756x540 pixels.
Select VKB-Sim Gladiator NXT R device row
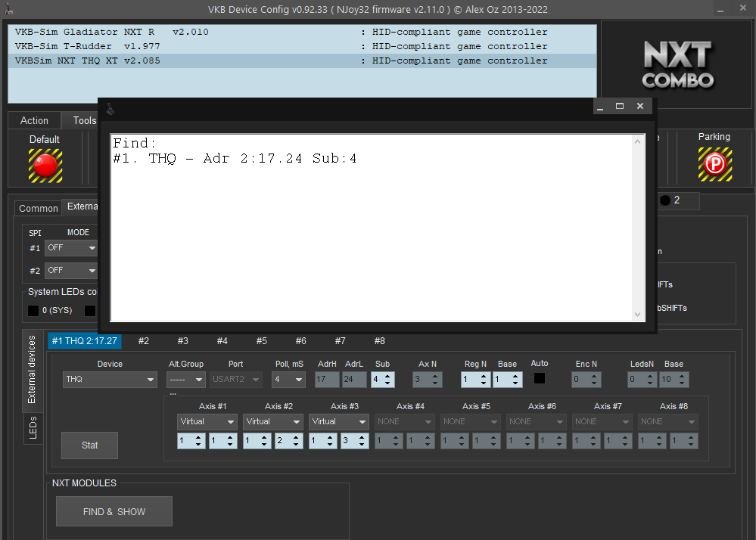pos(302,32)
